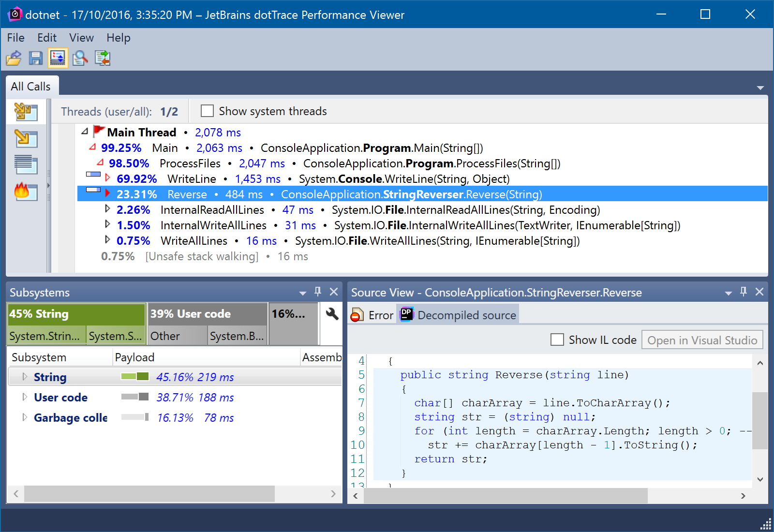This screenshot has width=774, height=532.
Task: Click the dotTrace app icon in title bar
Action: point(15,14)
